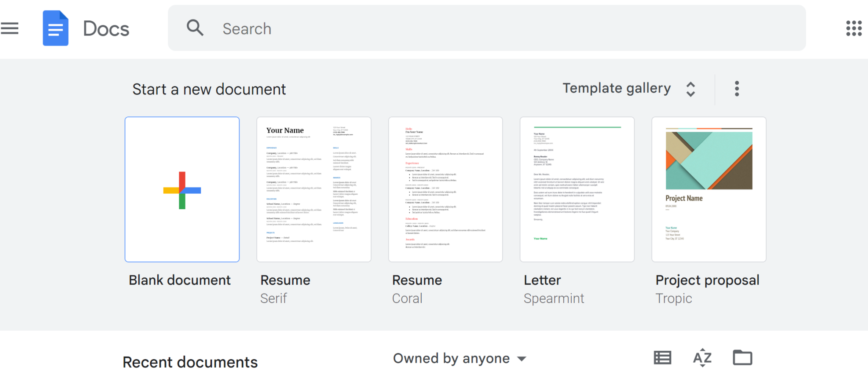868x388 pixels.
Task: Open the Project proposal Tropic thumbnail
Action: 709,189
